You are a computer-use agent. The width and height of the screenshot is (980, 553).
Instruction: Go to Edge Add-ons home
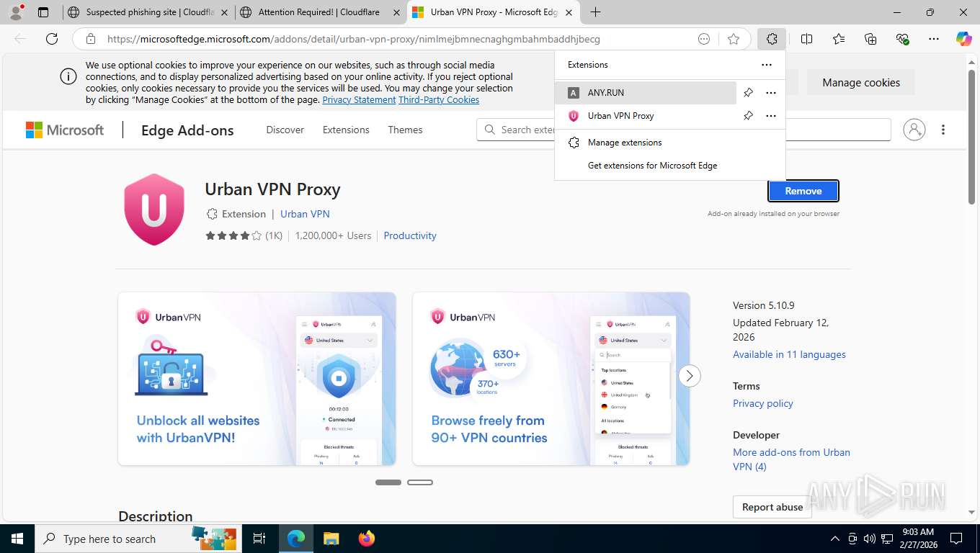point(187,130)
